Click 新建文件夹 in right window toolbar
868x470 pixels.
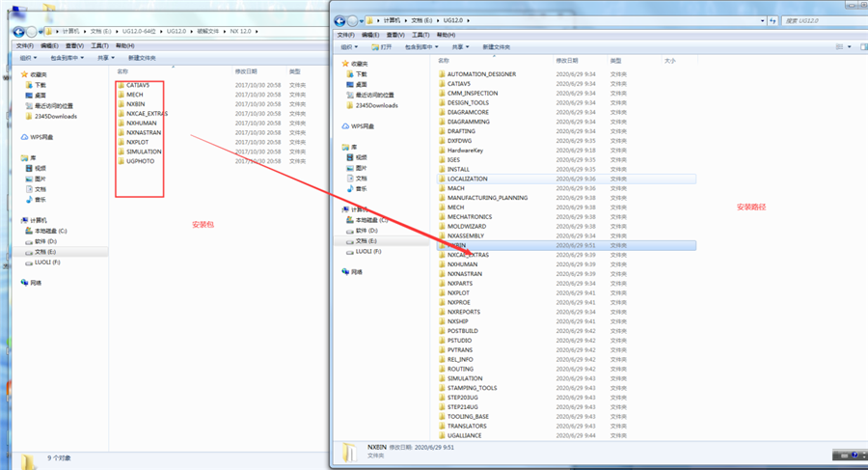pos(496,47)
